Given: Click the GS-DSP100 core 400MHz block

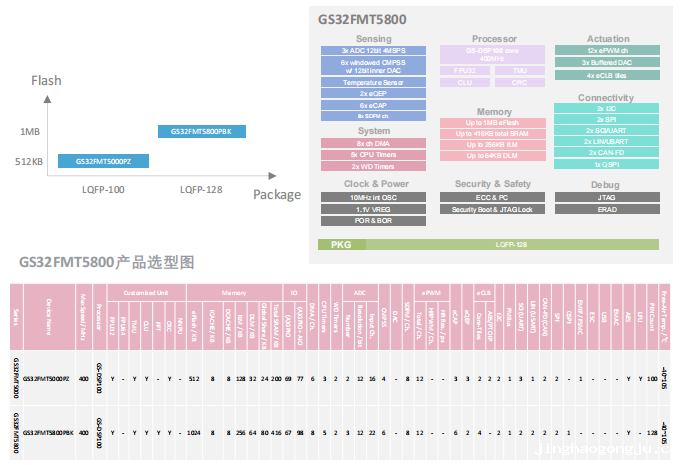Looking at the screenshot, I should [492, 54].
